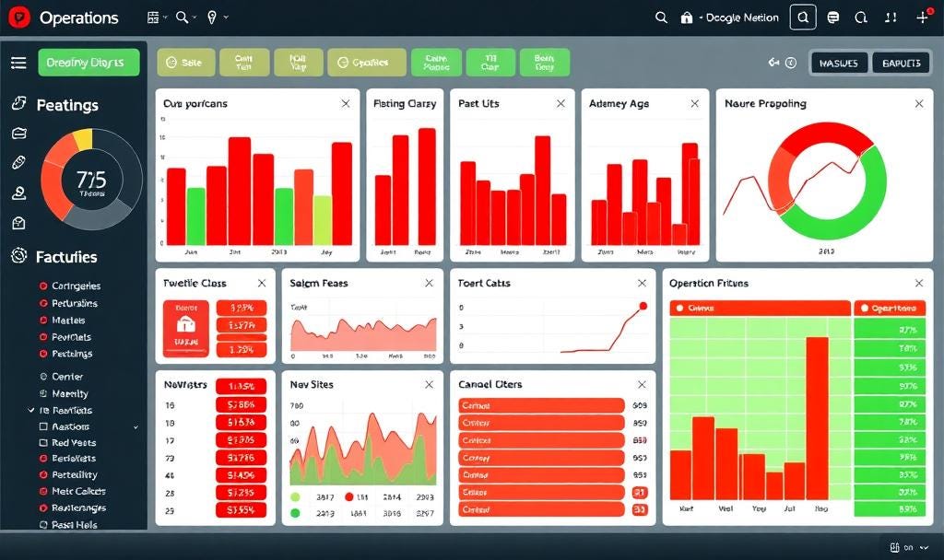Click the location pin icon in top bar
944x560 pixels.
[211, 17]
